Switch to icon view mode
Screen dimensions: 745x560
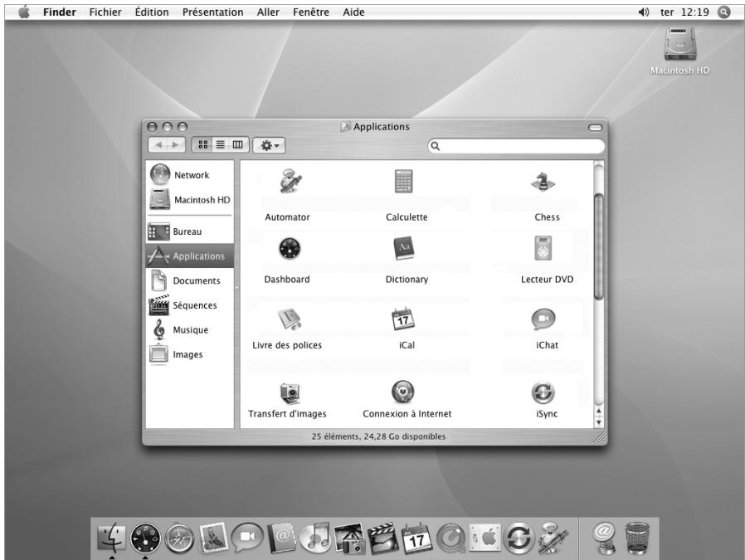point(203,145)
